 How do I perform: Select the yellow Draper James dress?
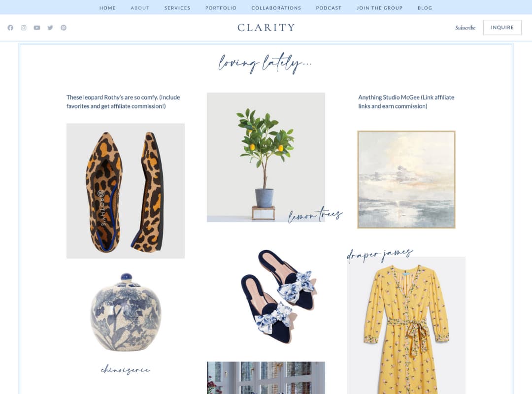pos(406,325)
